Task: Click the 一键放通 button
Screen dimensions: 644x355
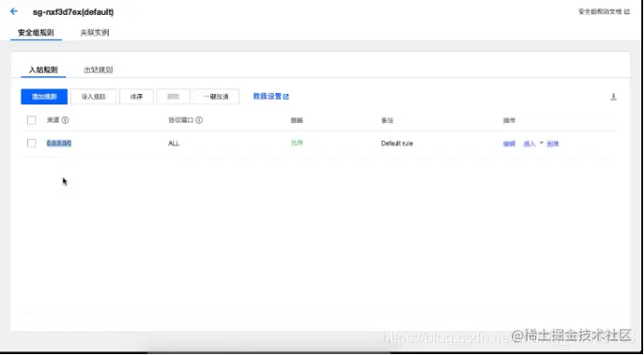Action: coord(216,97)
